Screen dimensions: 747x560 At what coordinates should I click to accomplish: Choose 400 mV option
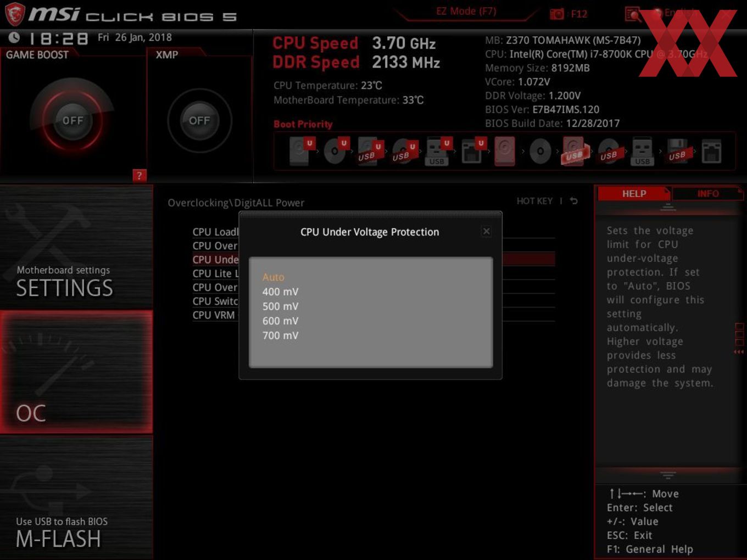click(x=280, y=292)
